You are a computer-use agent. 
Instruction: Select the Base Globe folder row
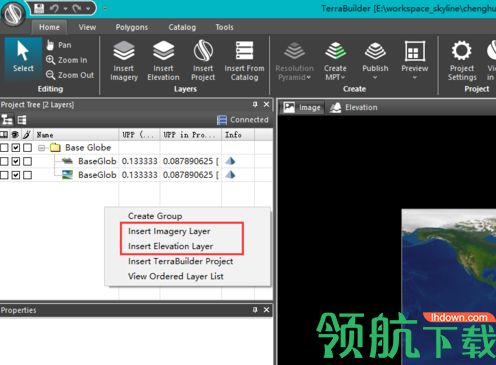click(137, 147)
